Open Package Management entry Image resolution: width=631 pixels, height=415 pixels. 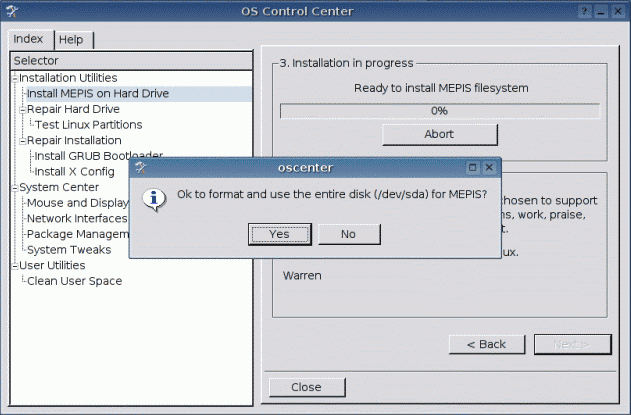click(x=78, y=234)
